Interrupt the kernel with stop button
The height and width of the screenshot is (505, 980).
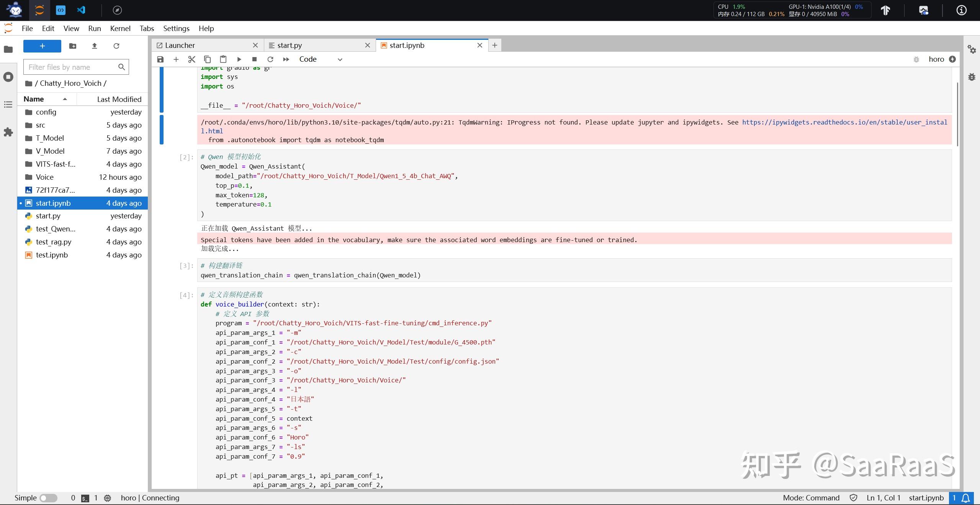tap(254, 59)
